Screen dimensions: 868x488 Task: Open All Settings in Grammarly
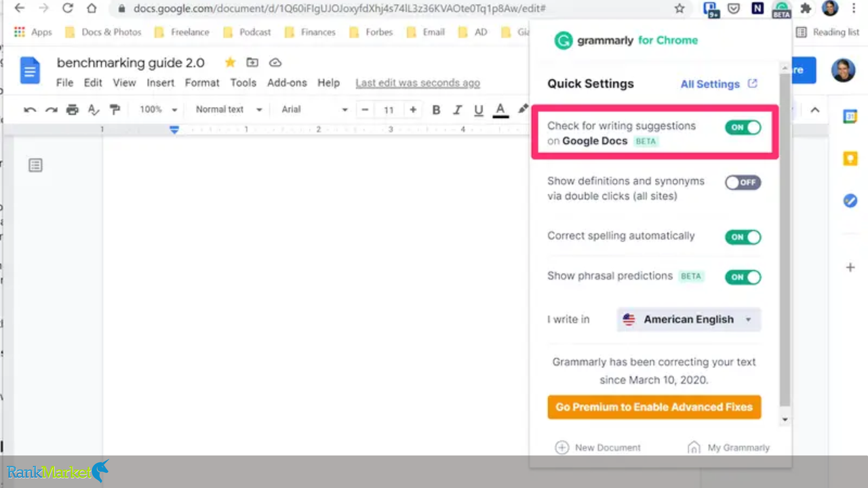click(719, 84)
